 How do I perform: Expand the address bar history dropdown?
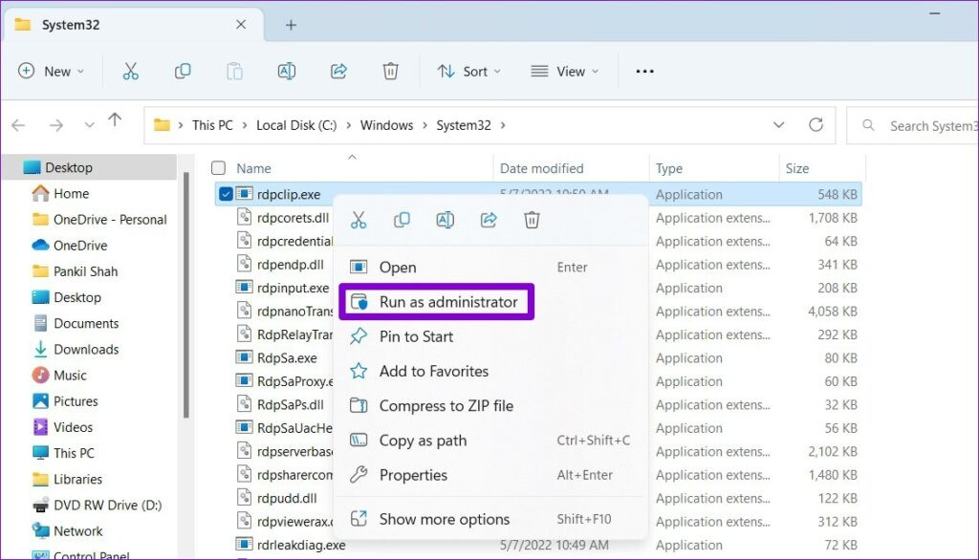pos(778,125)
